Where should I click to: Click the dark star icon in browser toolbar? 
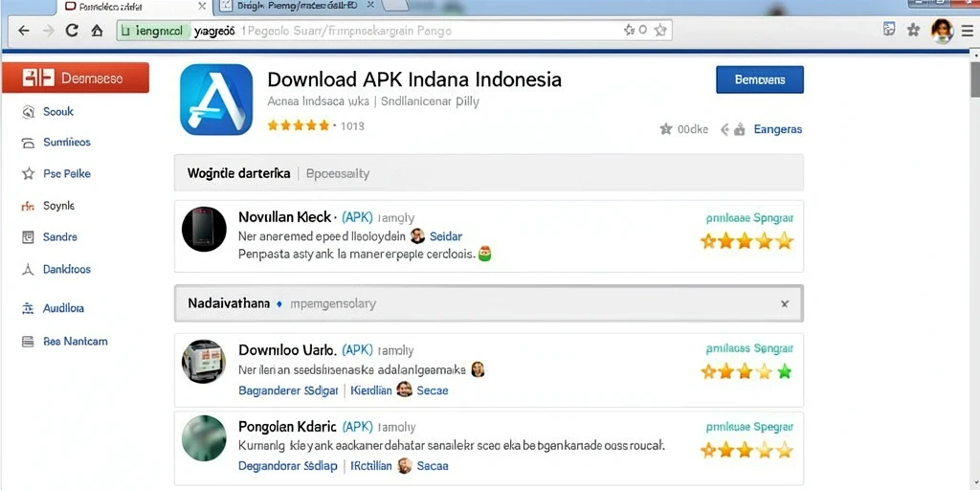914,30
